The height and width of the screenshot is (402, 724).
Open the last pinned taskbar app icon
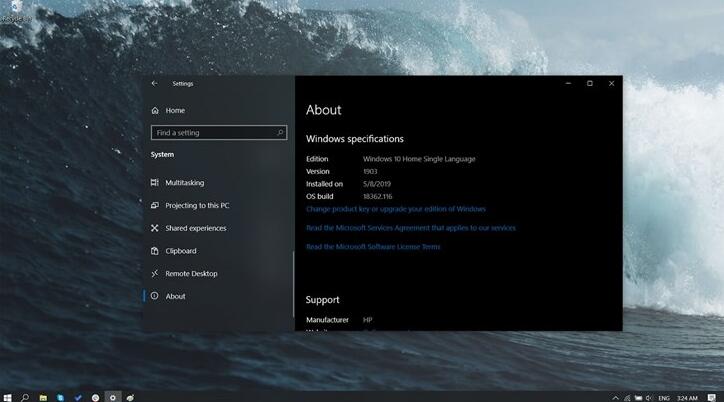tap(130, 397)
